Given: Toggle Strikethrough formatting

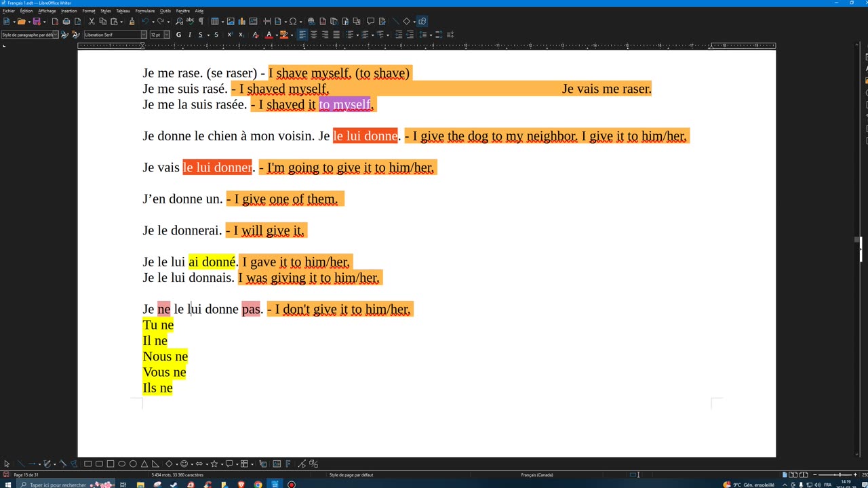Looking at the screenshot, I should (x=216, y=35).
